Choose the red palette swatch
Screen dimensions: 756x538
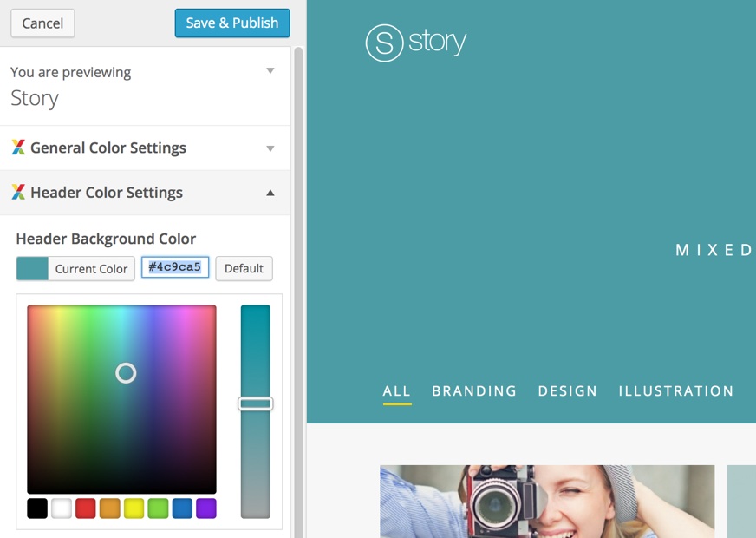(86, 508)
